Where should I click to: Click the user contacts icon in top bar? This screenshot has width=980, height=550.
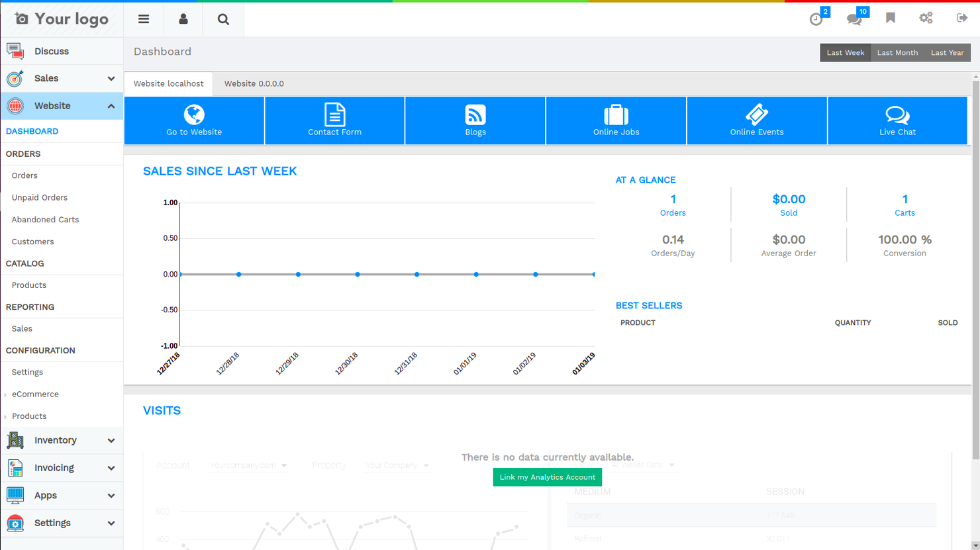183,19
